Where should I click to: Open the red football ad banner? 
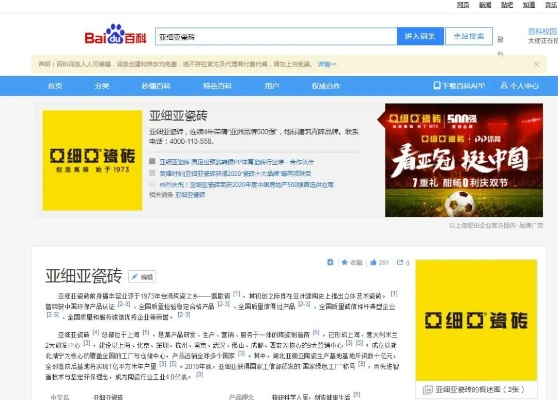tap(464, 160)
